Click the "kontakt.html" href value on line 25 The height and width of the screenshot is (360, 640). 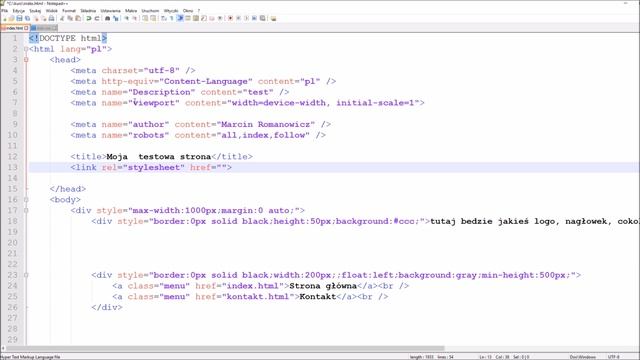[x=261, y=297]
